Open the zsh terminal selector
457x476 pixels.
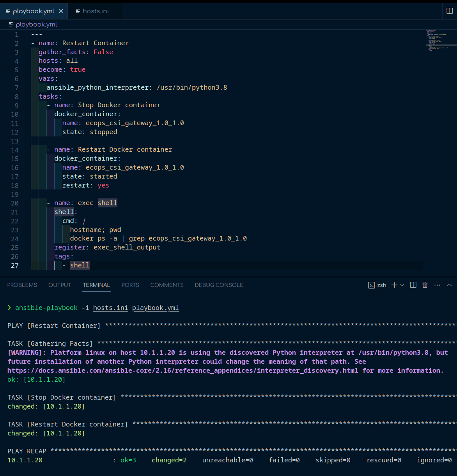point(381,285)
